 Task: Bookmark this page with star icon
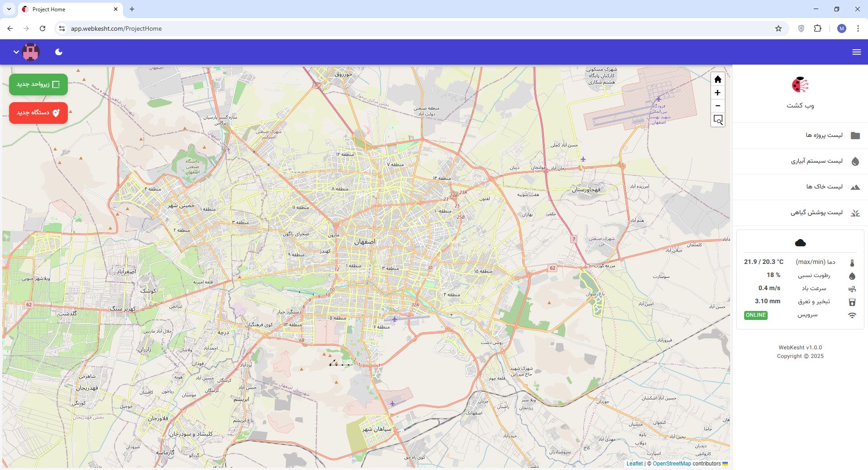(x=778, y=28)
